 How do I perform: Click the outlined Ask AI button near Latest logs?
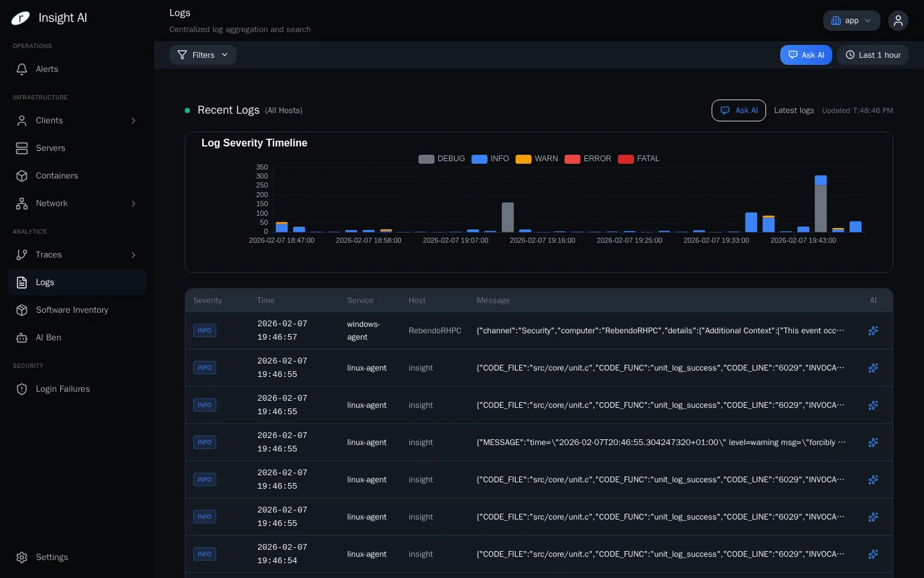[739, 110]
